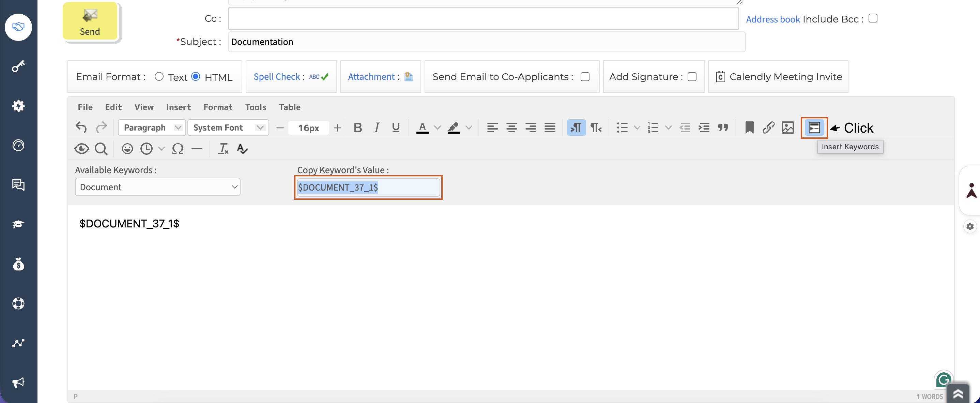The image size is (980, 403).
Task: Insert a horizontal line
Action: tap(197, 149)
